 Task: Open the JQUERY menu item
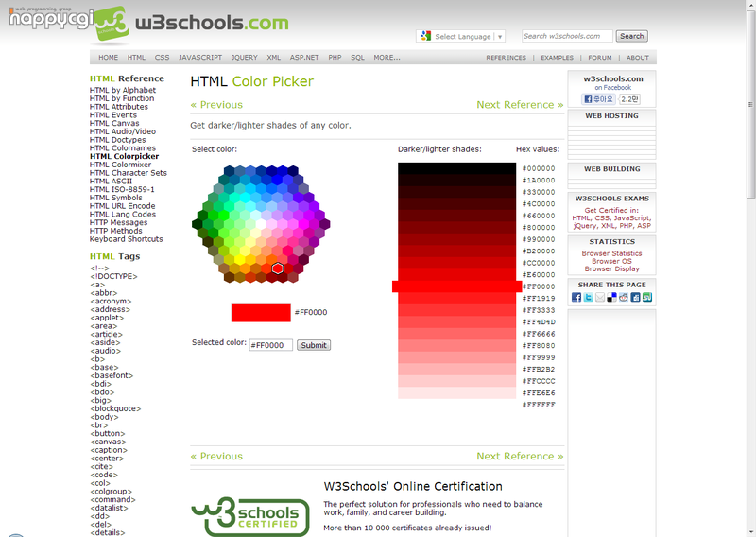pyautogui.click(x=245, y=58)
